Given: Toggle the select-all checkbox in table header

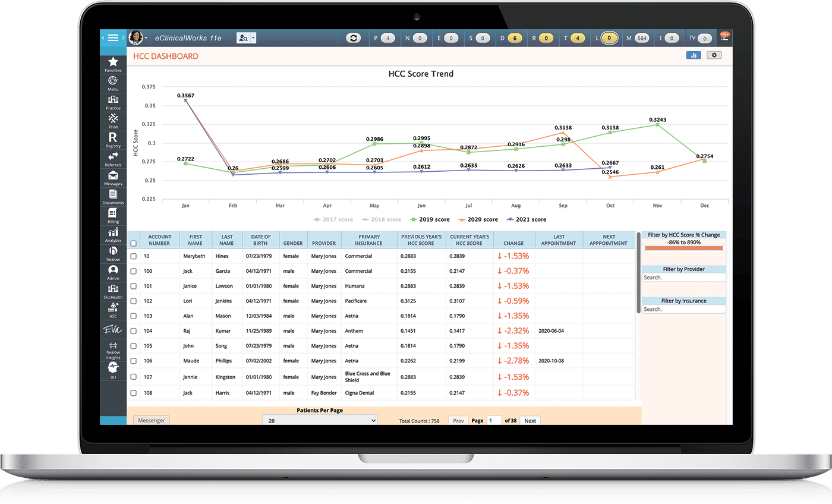Looking at the screenshot, I should (133, 243).
